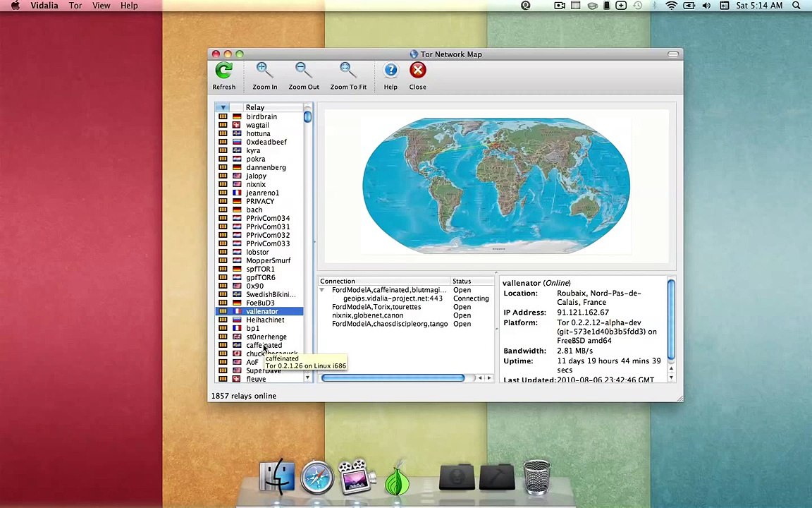Click the Zoom To Fit icon

[x=348, y=71]
